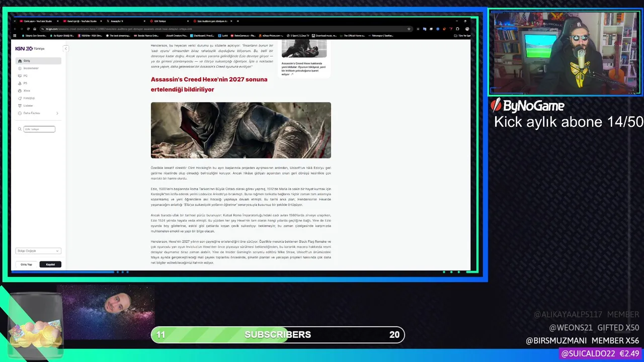Click the translate extension icon in toolbar
644x362 pixels.
424,29
